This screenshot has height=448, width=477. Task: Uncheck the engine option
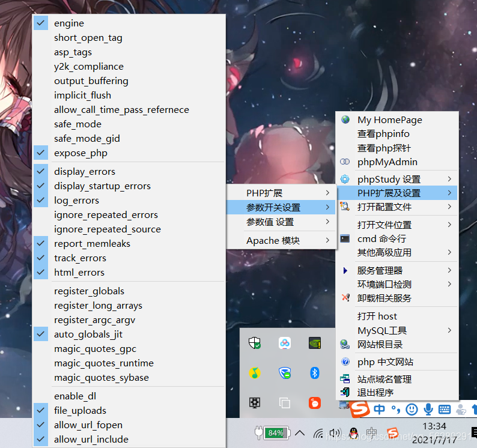tap(129, 23)
